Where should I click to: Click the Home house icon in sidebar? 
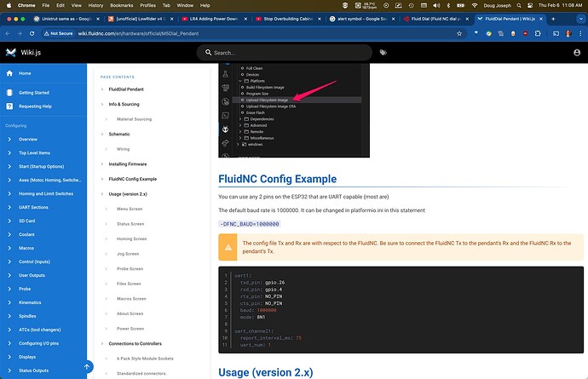click(9, 73)
